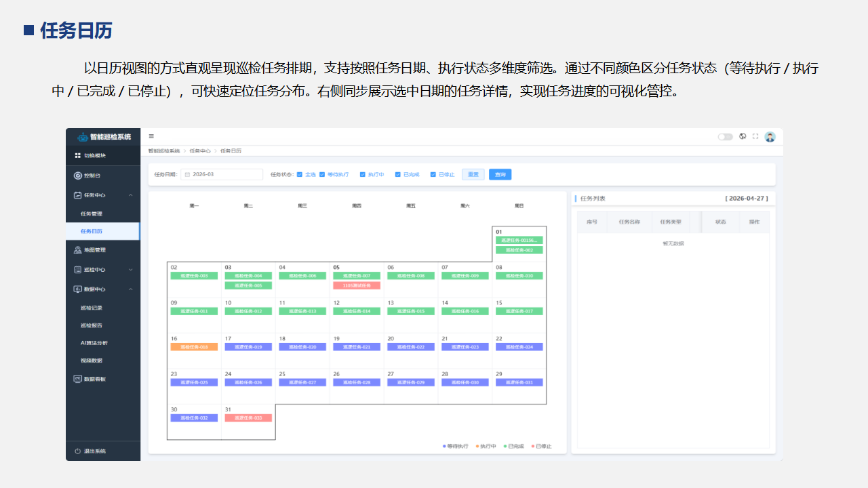Open task 巡逻任务-013 on day 11

tap(302, 312)
